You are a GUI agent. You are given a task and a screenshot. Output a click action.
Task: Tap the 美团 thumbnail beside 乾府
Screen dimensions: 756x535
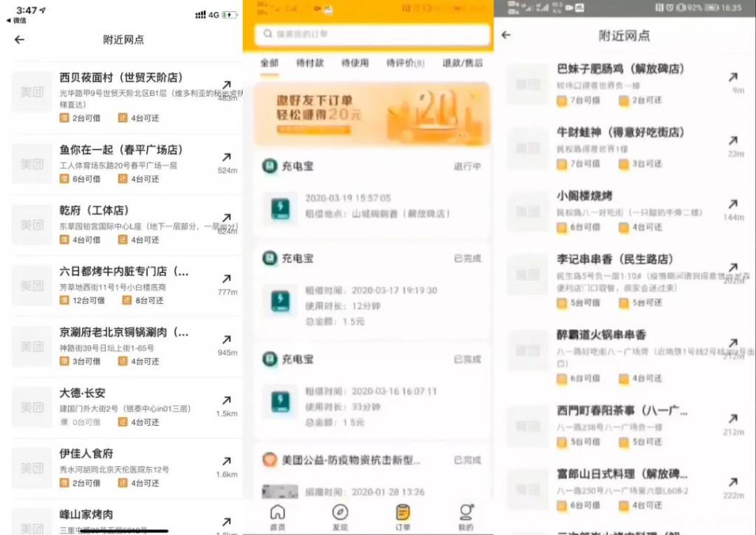(32, 225)
